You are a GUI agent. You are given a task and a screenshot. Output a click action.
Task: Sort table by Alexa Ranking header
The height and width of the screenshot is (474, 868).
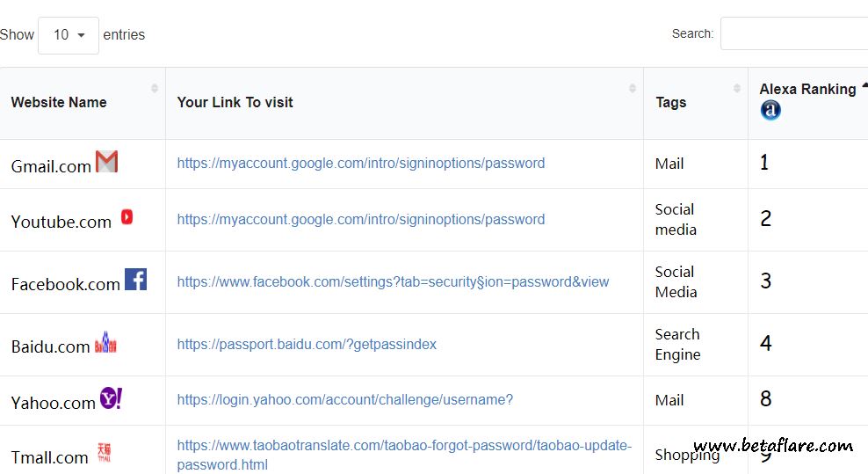click(x=807, y=90)
